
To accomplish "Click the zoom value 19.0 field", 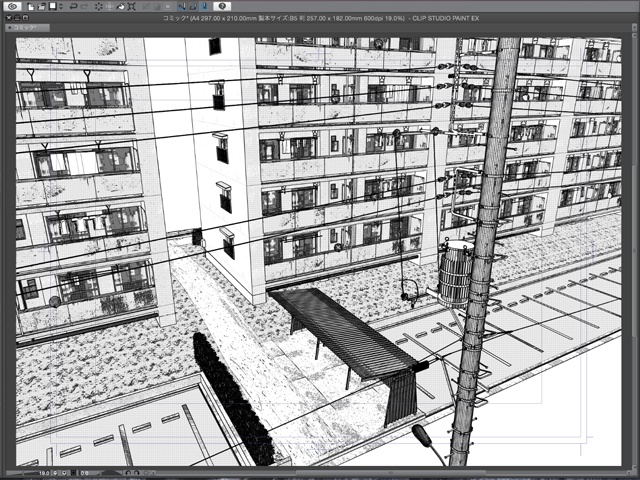I will pos(44,473).
